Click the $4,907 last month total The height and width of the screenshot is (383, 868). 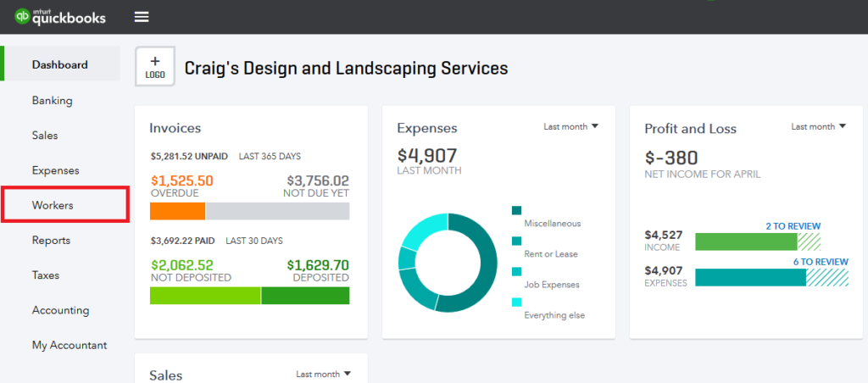[427, 156]
